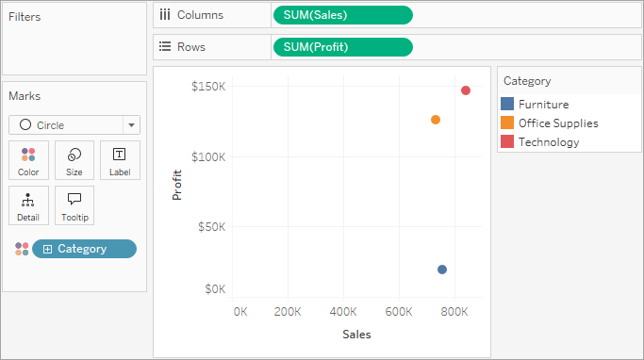Open the Detail marks card
This screenshot has width=644, height=360.
click(x=28, y=205)
